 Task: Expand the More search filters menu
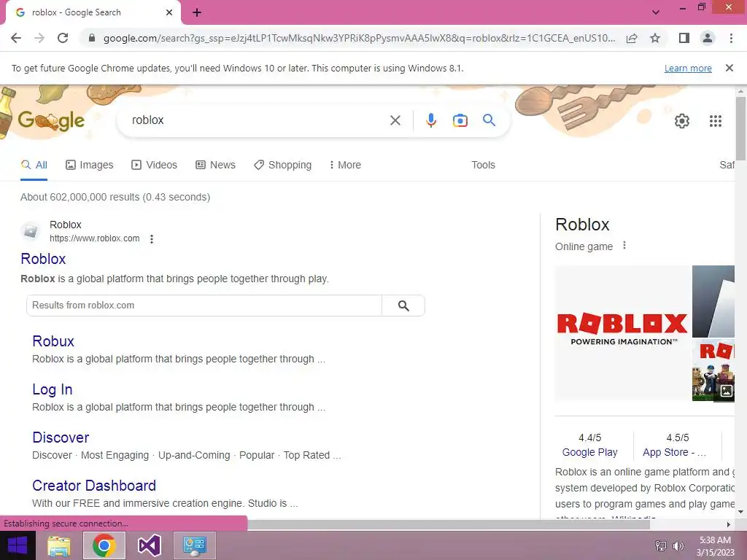(x=345, y=165)
